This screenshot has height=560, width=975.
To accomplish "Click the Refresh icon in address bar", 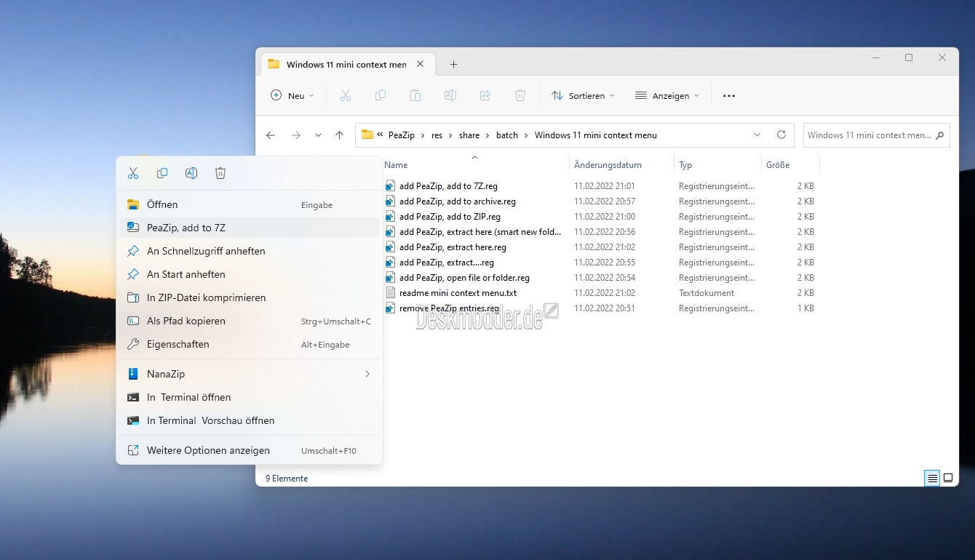I will click(781, 135).
